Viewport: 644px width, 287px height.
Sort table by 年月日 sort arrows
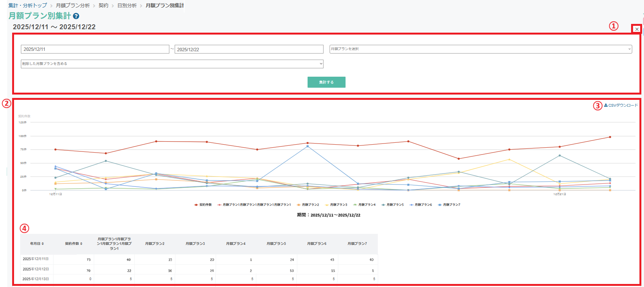pos(43,244)
